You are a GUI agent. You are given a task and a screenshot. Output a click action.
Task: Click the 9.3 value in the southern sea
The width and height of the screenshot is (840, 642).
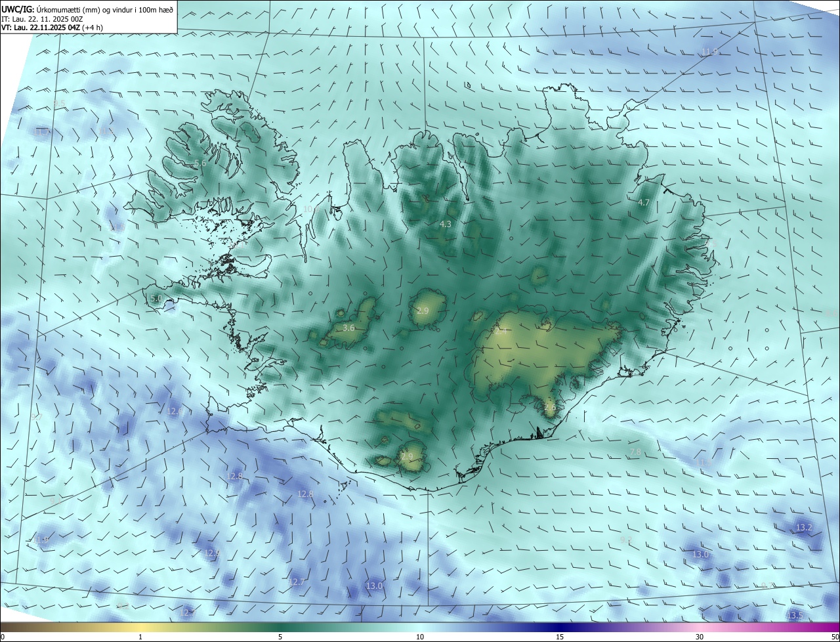point(626,540)
